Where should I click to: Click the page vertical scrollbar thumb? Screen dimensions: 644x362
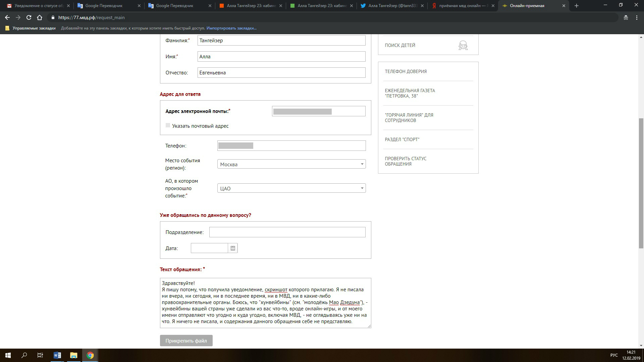coord(641,183)
